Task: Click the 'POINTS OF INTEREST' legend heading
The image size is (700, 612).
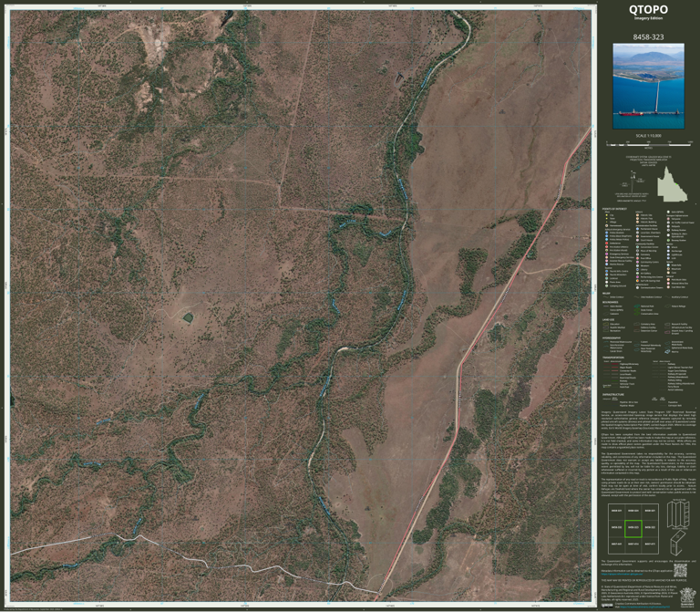Action: [x=614, y=209]
